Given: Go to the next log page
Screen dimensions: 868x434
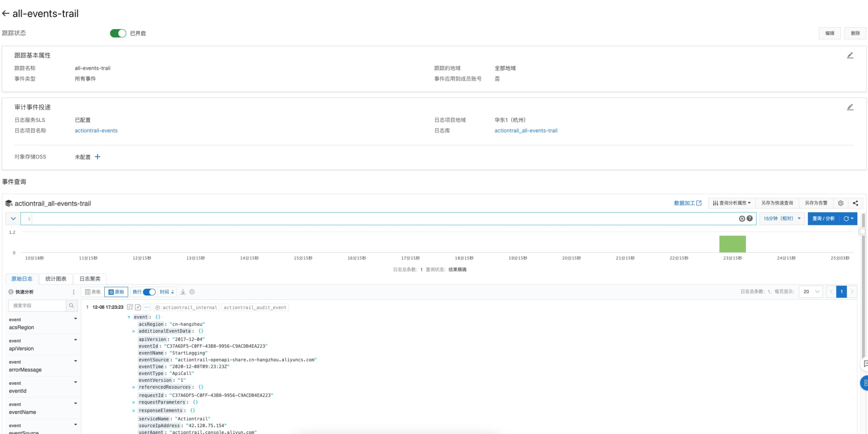Looking at the screenshot, I should coord(852,292).
